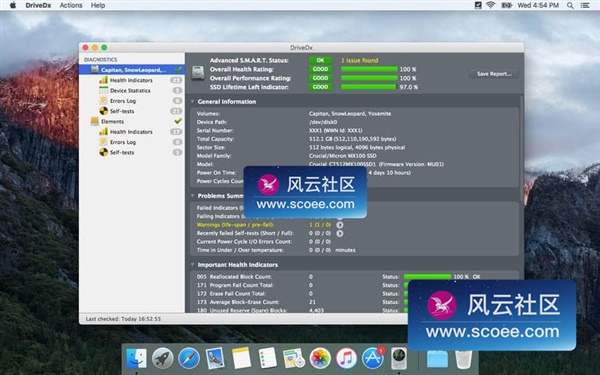The width and height of the screenshot is (600, 375).
Task: Open the App Store in the Dock
Action: tap(373, 359)
